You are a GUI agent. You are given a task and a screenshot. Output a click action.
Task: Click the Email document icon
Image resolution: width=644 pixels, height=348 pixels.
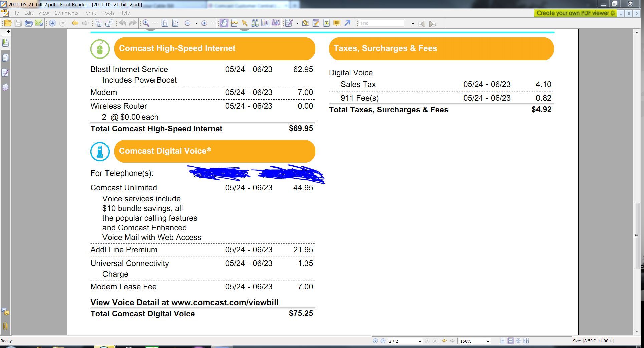(x=39, y=23)
